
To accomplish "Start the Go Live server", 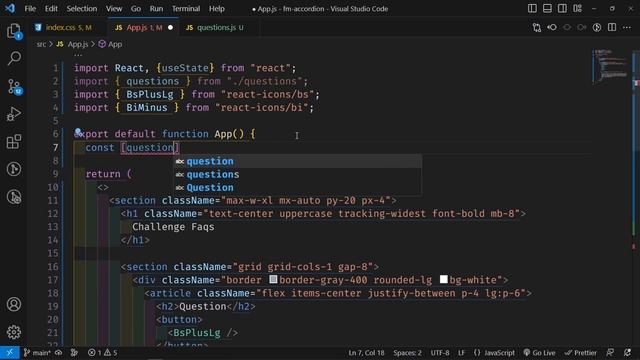I will [x=539, y=353].
